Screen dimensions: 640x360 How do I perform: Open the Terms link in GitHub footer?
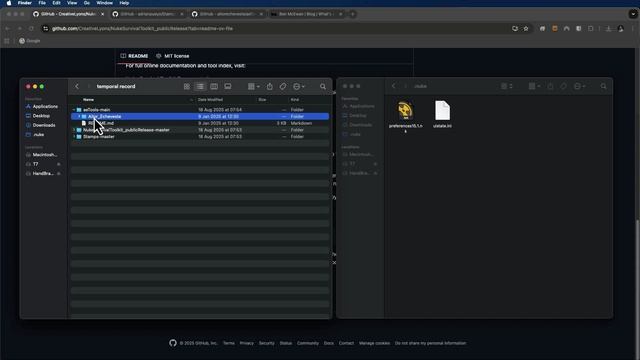pyautogui.click(x=229, y=343)
